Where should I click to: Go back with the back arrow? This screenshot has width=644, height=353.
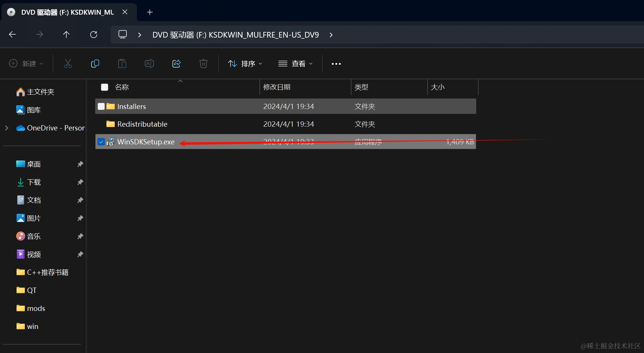point(12,35)
